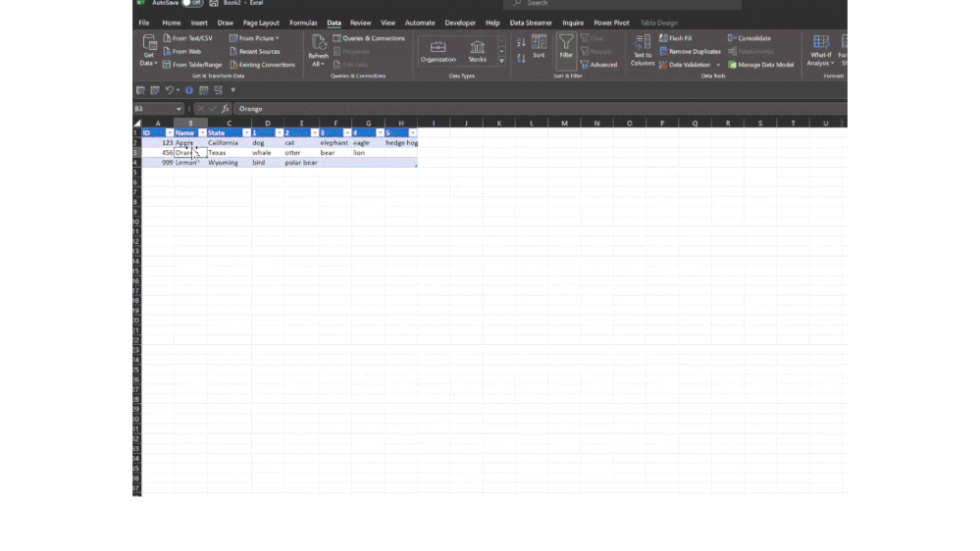The height and width of the screenshot is (551, 980).
Task: Select the Organization data type
Action: [x=438, y=51]
